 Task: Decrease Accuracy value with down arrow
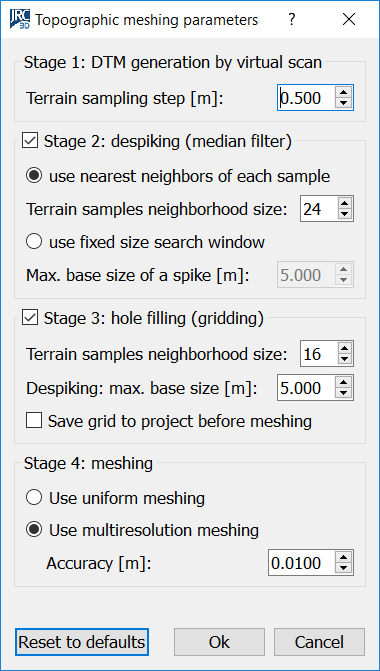[344, 568]
